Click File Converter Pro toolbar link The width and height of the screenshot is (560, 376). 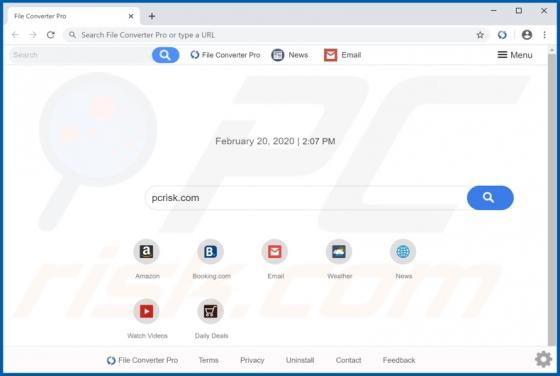pyautogui.click(x=225, y=55)
